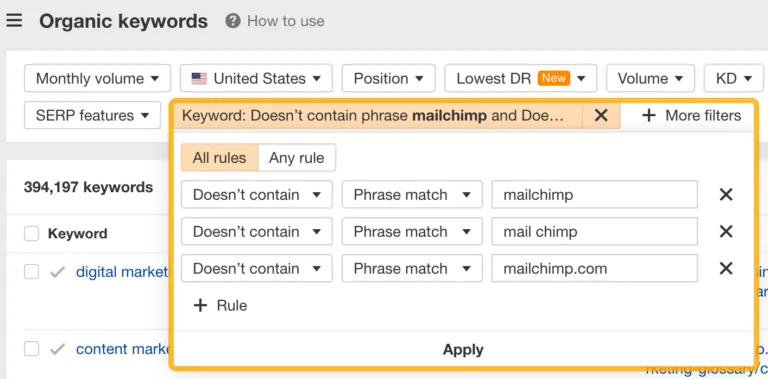The image size is (768, 379).
Task: Open Doesn't contain dropdown for mailchimp rule
Action: pos(257,194)
